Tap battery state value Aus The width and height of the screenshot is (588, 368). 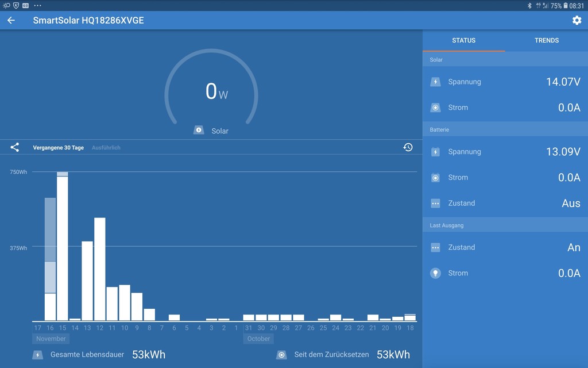571,204
